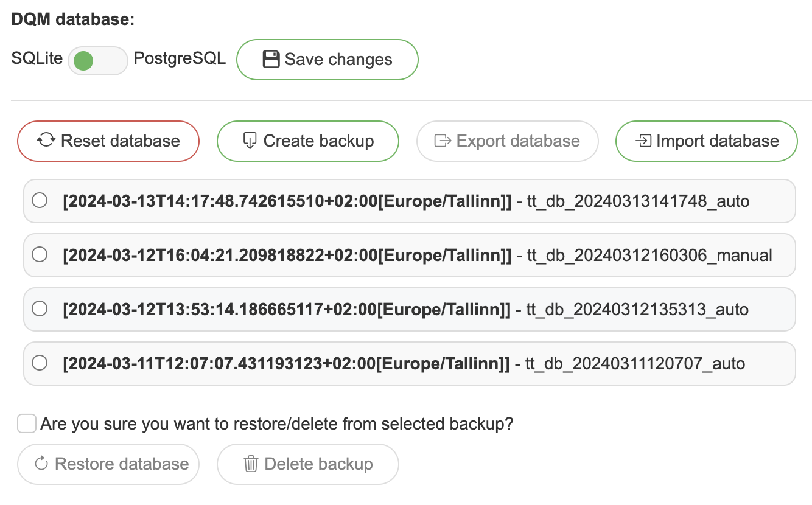Click the export arrow icon in Export database
The height and width of the screenshot is (505, 812).
click(443, 141)
